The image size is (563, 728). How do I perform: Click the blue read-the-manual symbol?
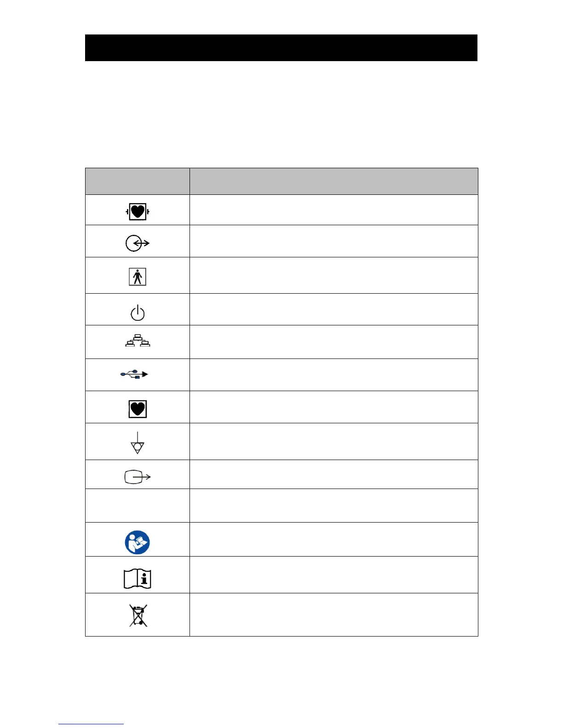click(x=137, y=542)
